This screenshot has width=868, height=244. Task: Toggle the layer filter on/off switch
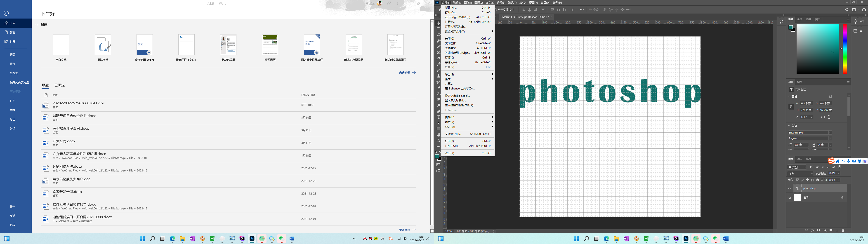(839, 167)
